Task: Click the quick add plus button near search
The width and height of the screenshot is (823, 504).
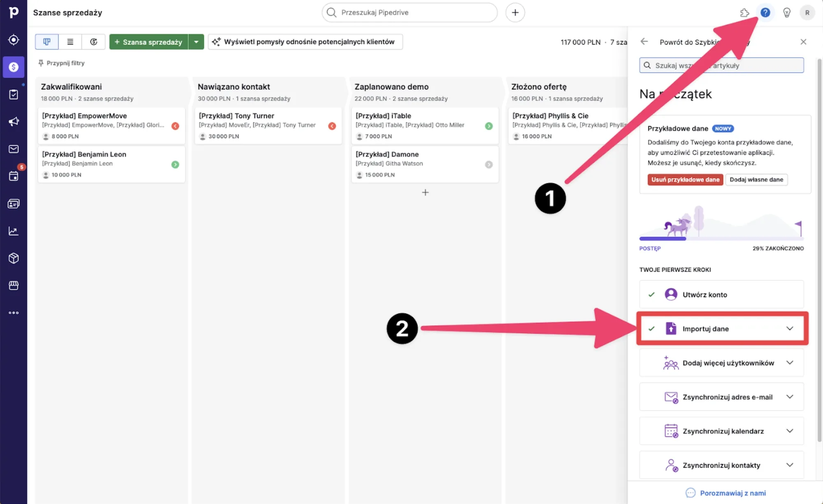Action: (515, 12)
